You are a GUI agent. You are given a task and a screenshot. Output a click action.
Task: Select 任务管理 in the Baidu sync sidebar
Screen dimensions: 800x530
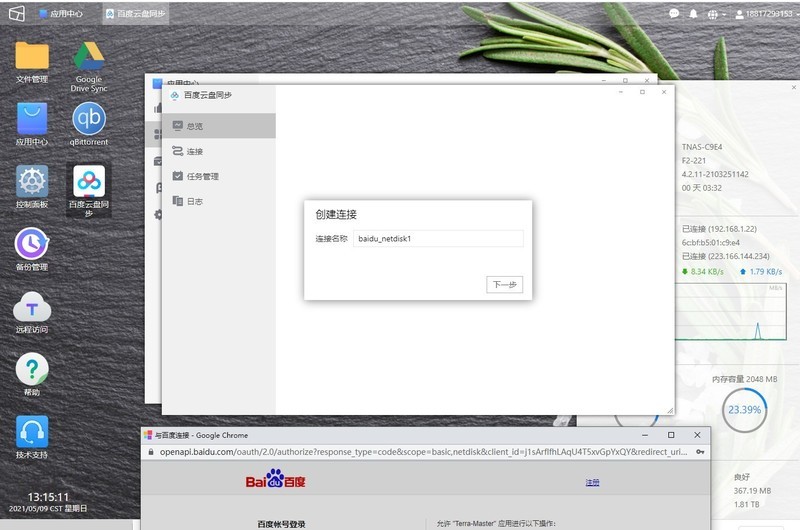click(x=219, y=176)
